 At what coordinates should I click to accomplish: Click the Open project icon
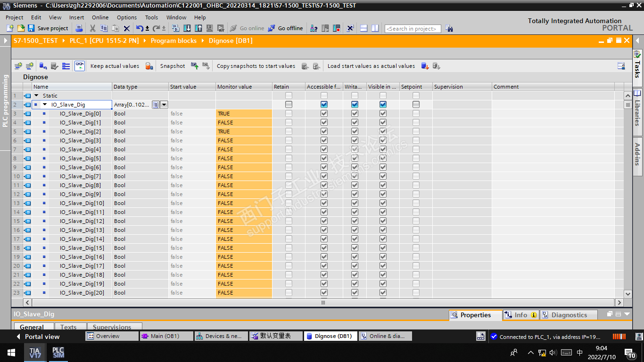pos(21,28)
